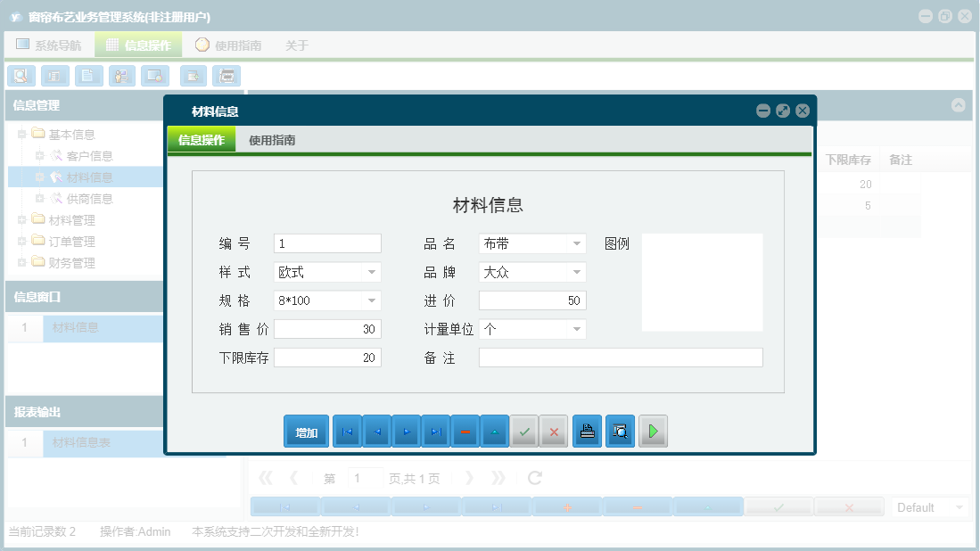The height and width of the screenshot is (551, 980).
Task: Cancel changes with the red X button
Action: pos(554,432)
